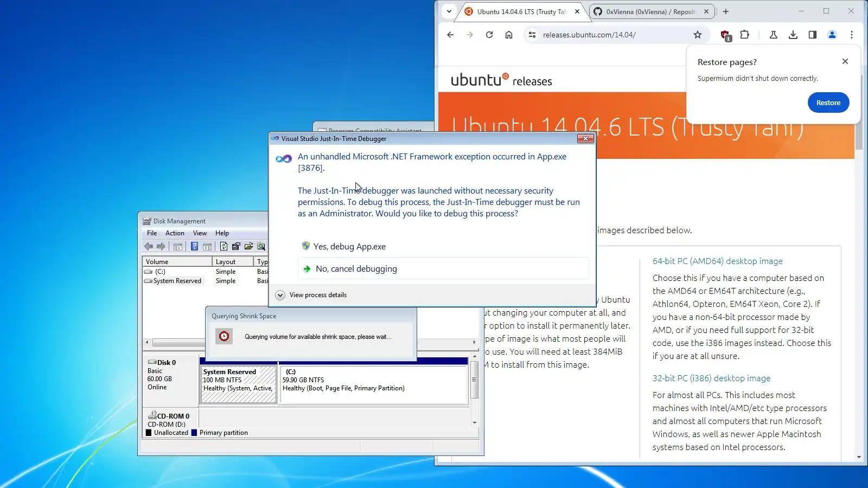The width and height of the screenshot is (868, 488).
Task: Open the Help menu in Disk Management
Action: pos(222,233)
